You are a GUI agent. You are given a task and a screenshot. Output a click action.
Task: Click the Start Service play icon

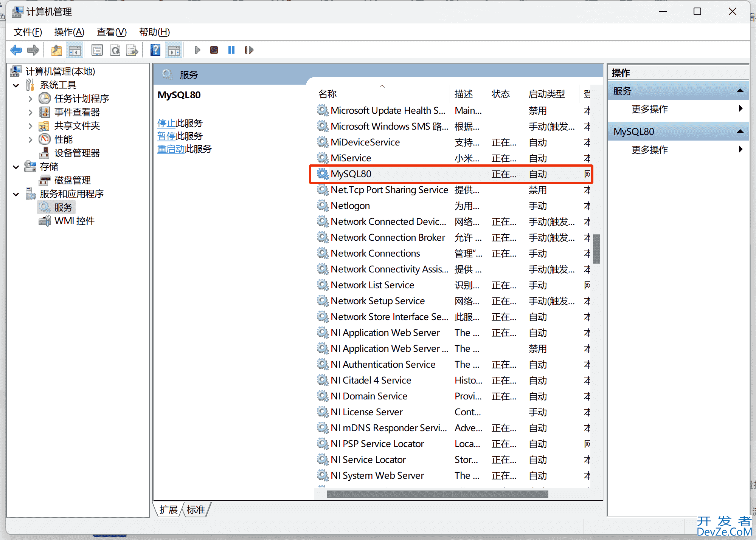click(197, 50)
